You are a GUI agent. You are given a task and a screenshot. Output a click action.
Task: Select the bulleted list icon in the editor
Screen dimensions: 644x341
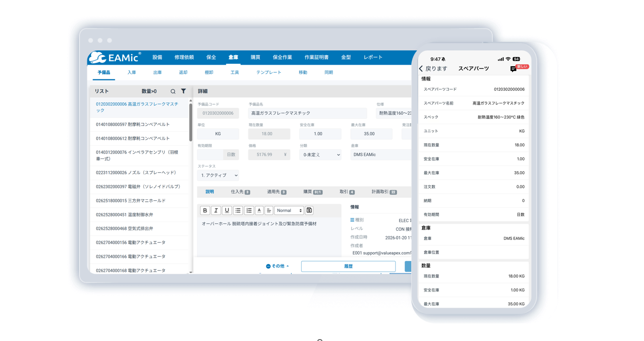pyautogui.click(x=238, y=210)
